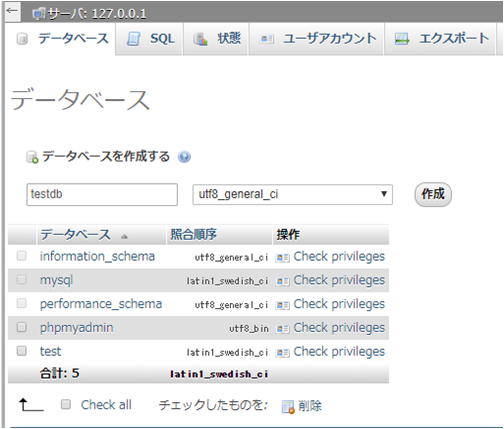Check the information_schema checkbox

22,256
